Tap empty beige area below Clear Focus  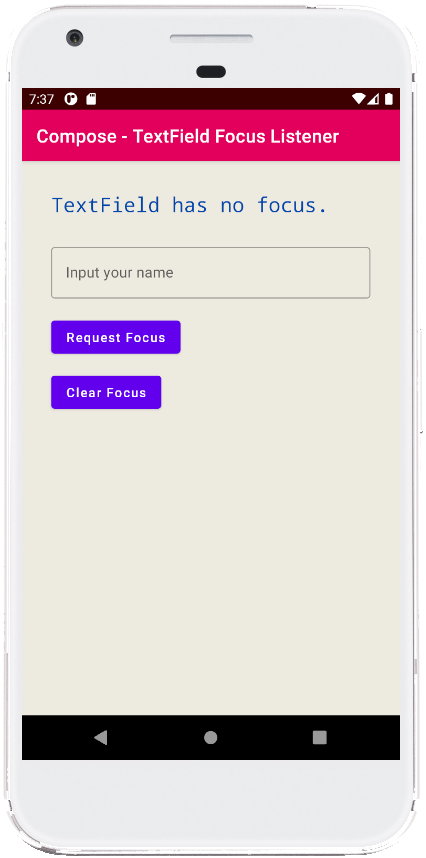[211, 547]
